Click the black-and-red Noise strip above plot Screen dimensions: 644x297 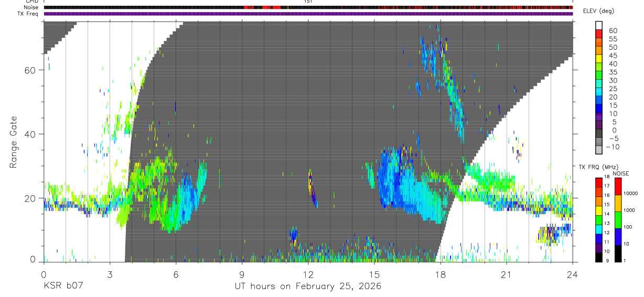(x=308, y=7)
